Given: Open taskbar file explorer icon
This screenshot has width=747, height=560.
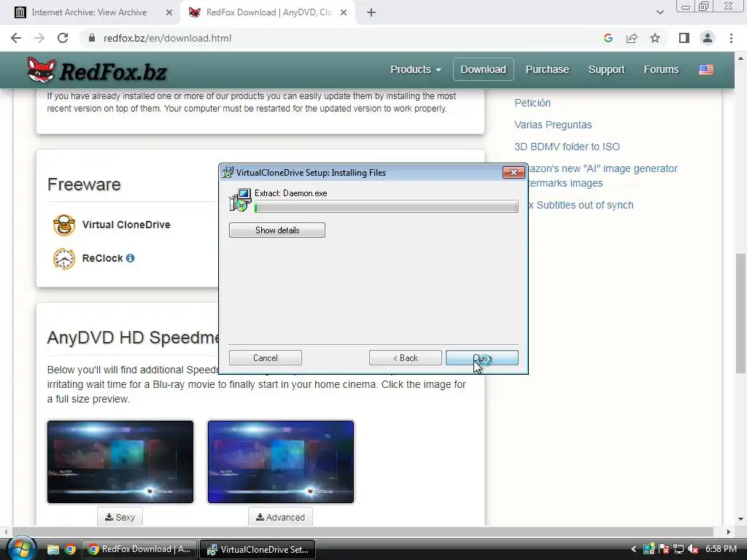Looking at the screenshot, I should coord(53,550).
